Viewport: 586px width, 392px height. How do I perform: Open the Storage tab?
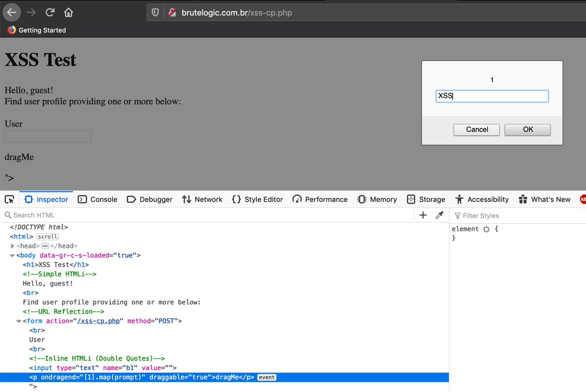(x=426, y=199)
